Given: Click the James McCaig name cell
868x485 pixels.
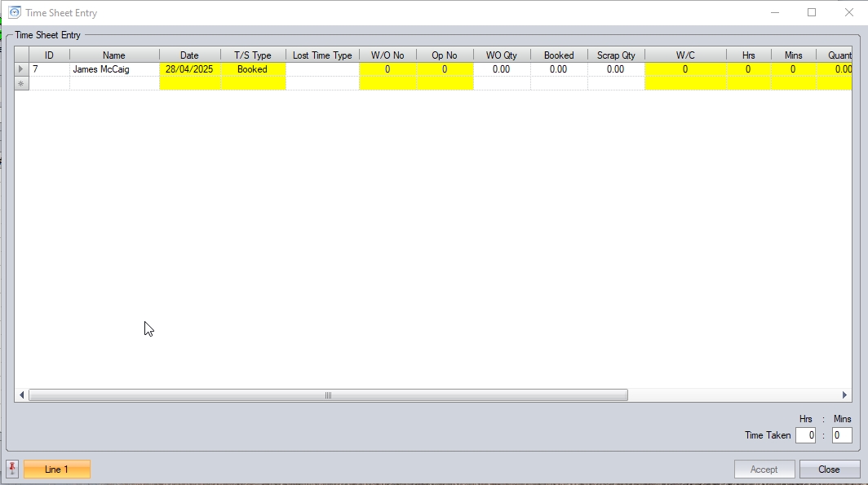Looking at the screenshot, I should (x=114, y=69).
